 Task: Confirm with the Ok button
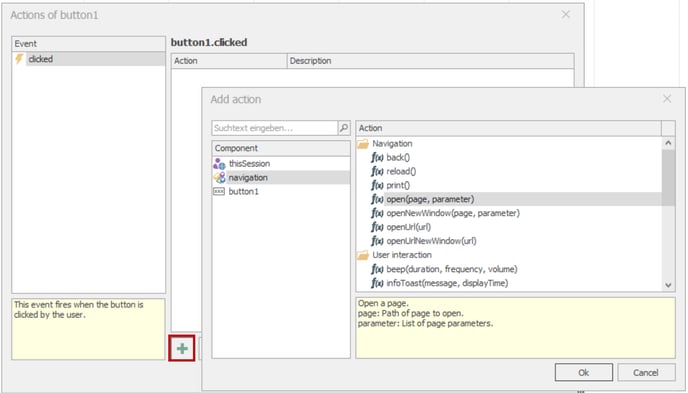pyautogui.click(x=584, y=372)
